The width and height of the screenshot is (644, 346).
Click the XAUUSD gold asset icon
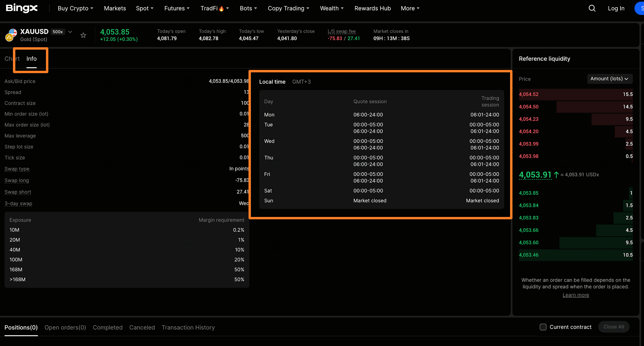click(11, 35)
